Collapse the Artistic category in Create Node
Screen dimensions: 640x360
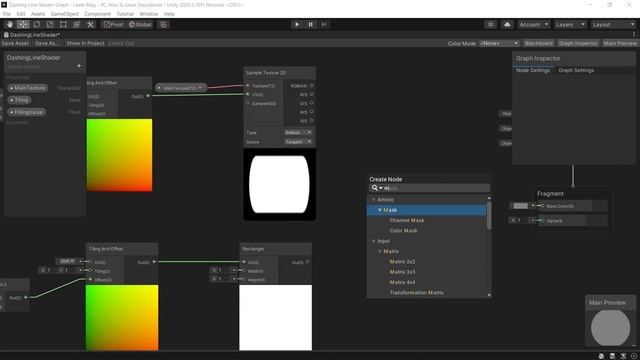coord(373,200)
